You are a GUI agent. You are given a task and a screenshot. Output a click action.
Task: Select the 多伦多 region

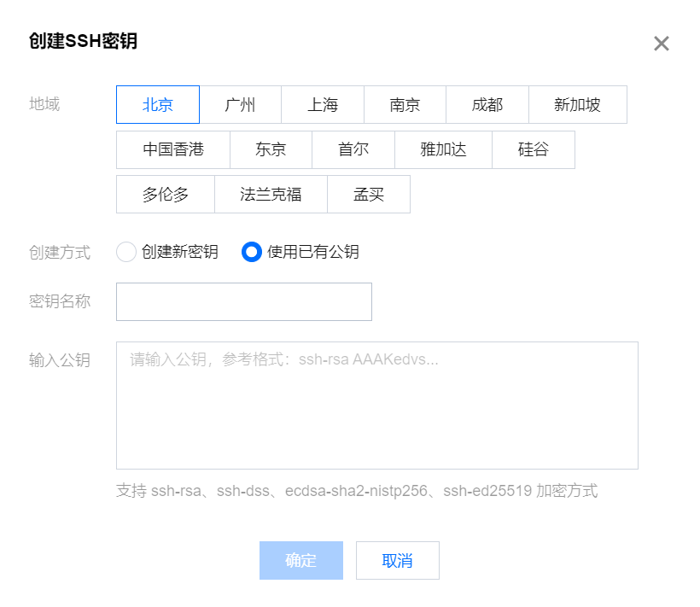click(165, 194)
